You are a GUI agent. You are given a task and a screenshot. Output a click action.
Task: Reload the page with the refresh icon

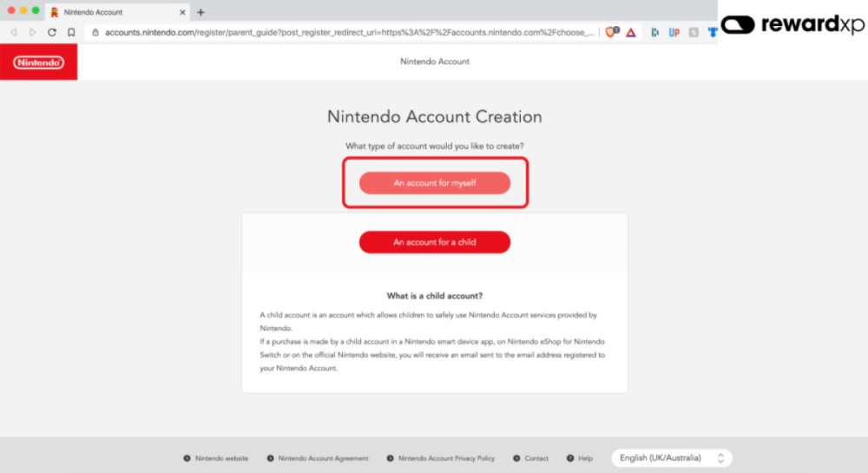[52, 33]
